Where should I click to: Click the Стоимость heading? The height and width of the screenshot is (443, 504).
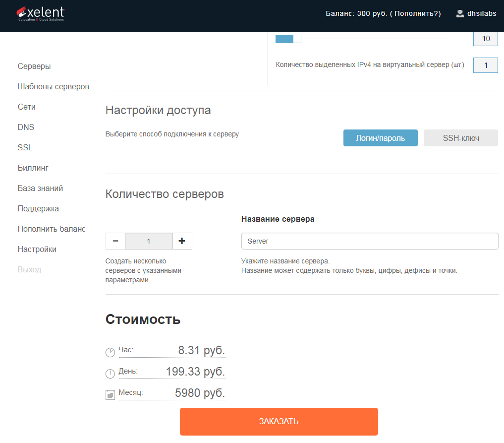[x=143, y=319]
